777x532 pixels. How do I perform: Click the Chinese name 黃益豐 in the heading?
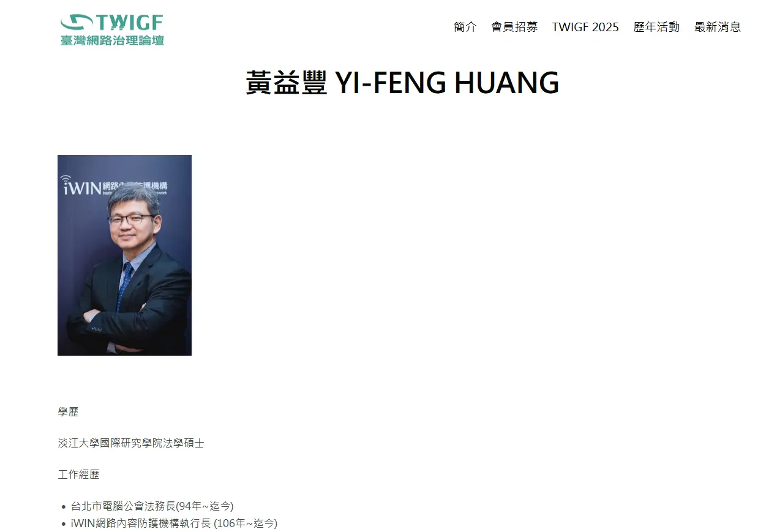click(x=287, y=83)
